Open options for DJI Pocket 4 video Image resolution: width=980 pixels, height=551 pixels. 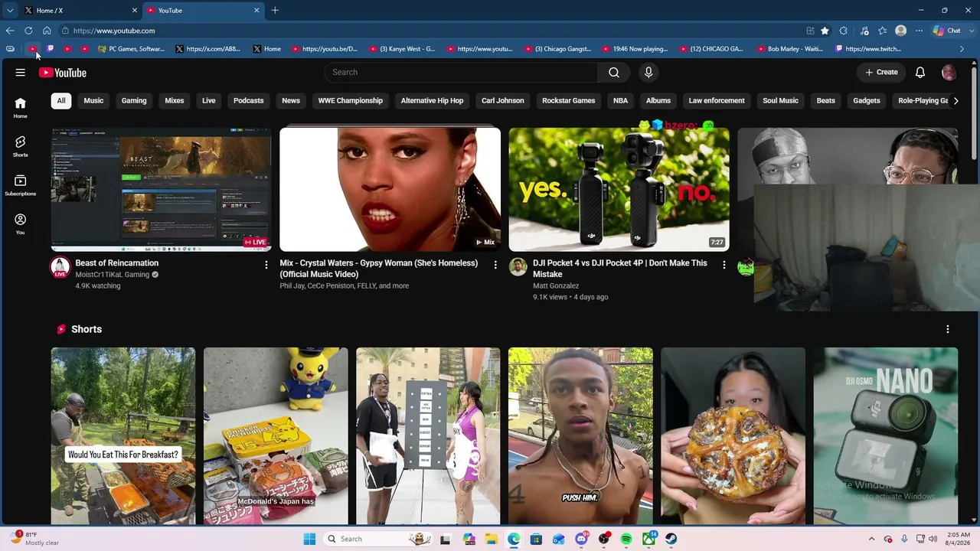click(724, 265)
